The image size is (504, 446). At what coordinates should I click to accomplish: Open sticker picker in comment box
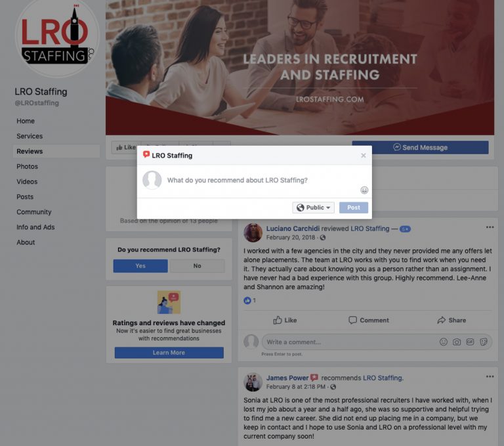484,342
